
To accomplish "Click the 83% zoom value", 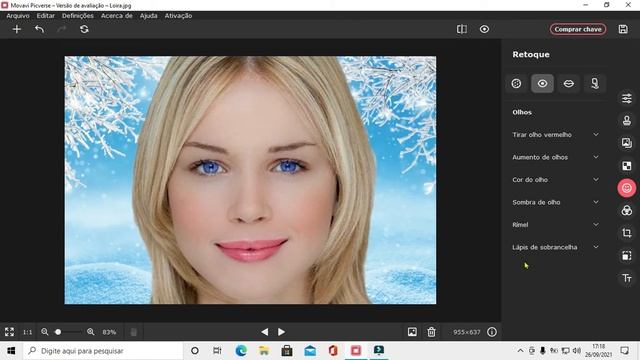I will point(109,332).
